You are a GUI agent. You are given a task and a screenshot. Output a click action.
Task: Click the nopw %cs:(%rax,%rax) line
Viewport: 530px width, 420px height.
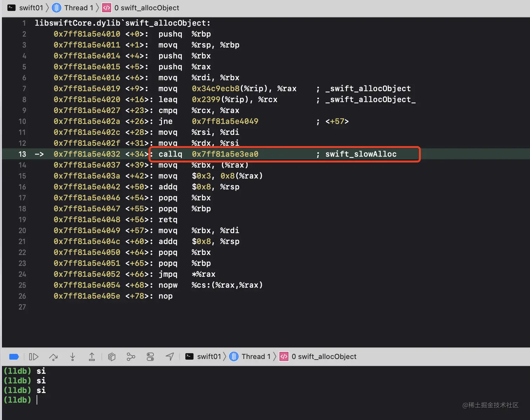pos(210,285)
